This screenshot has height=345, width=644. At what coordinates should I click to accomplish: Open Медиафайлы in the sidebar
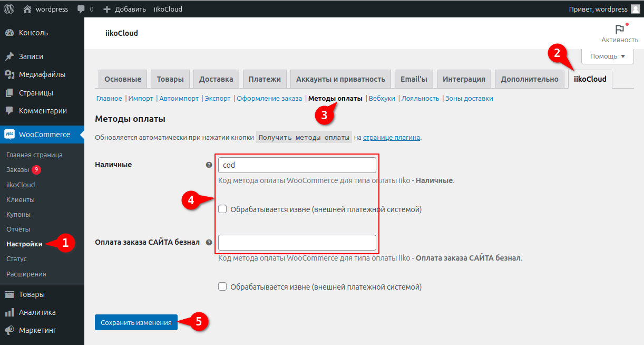point(42,74)
